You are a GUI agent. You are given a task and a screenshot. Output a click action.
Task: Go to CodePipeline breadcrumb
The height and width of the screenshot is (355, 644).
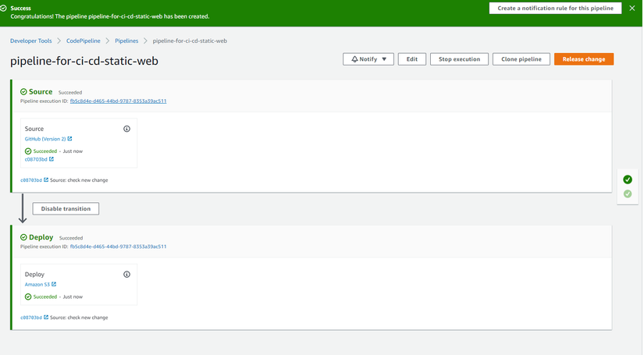click(84, 41)
